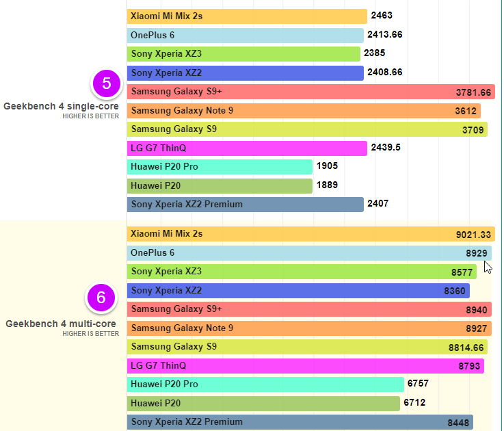The image size is (504, 431).
Task: Select the 2385 score value
Action: click(375, 53)
